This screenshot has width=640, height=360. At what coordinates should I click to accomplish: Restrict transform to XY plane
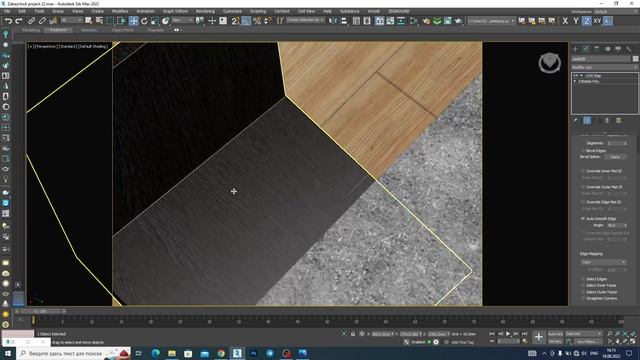point(597,21)
